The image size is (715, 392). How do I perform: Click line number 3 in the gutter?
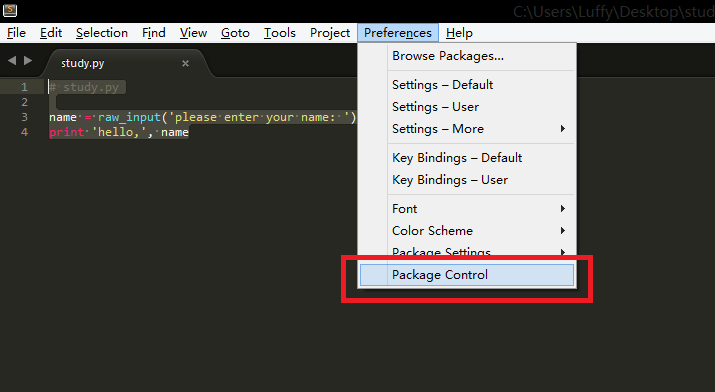point(25,117)
